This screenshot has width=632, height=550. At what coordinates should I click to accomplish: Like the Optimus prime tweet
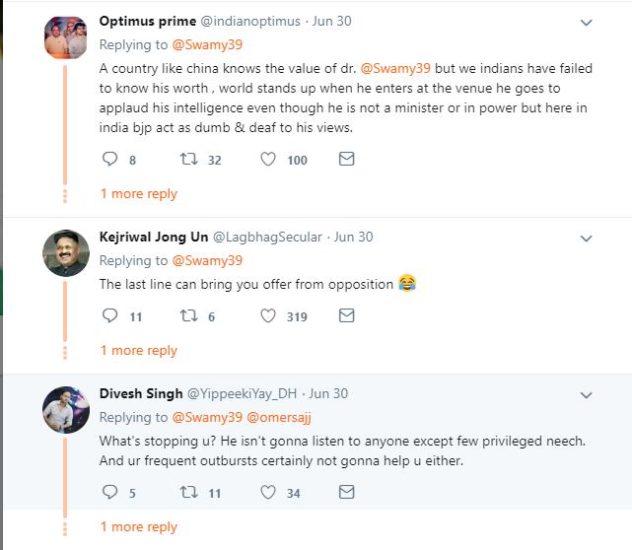(x=268, y=159)
